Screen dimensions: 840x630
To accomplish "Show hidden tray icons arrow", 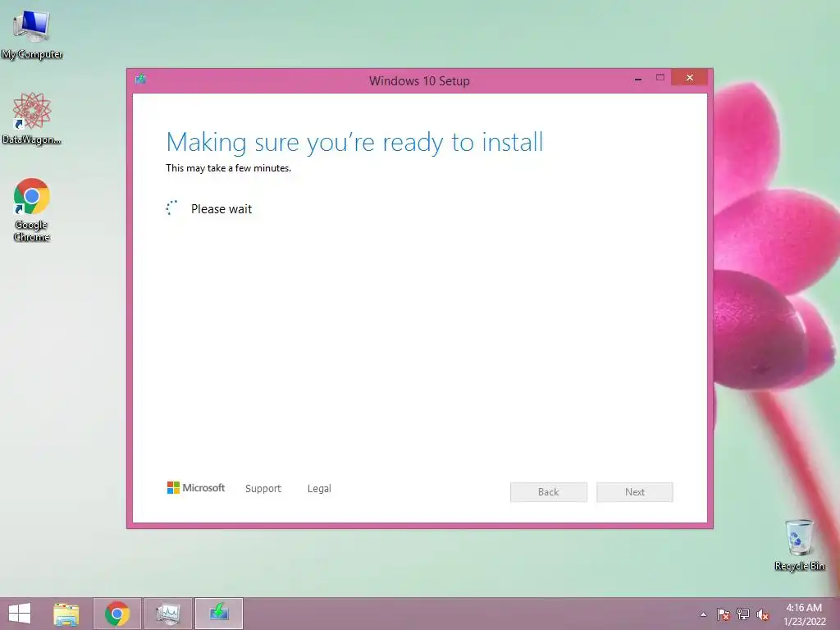I will pyautogui.click(x=703, y=614).
